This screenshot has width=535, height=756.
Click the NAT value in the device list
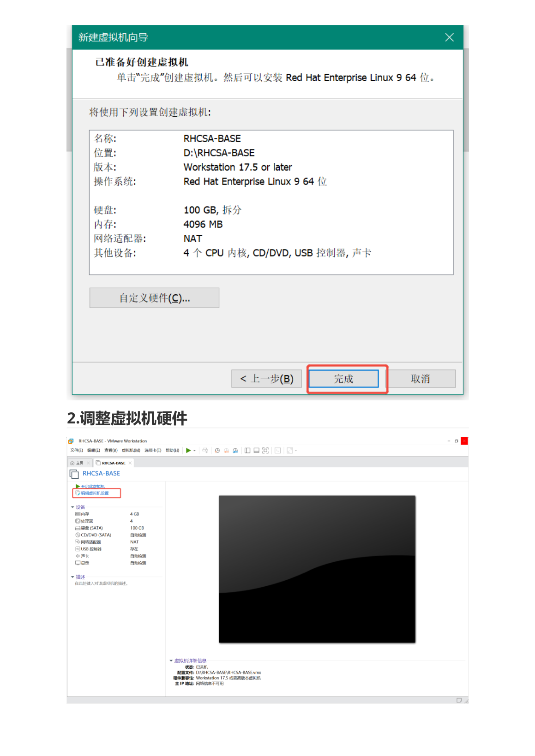(134, 542)
